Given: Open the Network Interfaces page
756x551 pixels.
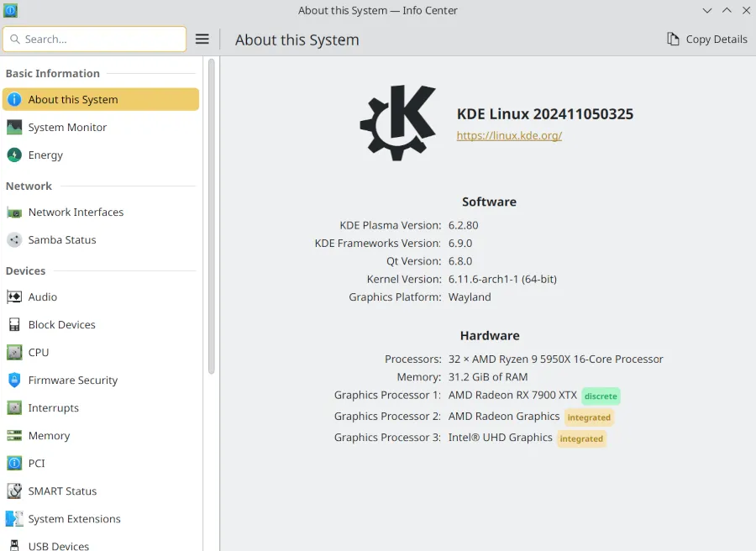Looking at the screenshot, I should point(101,213).
